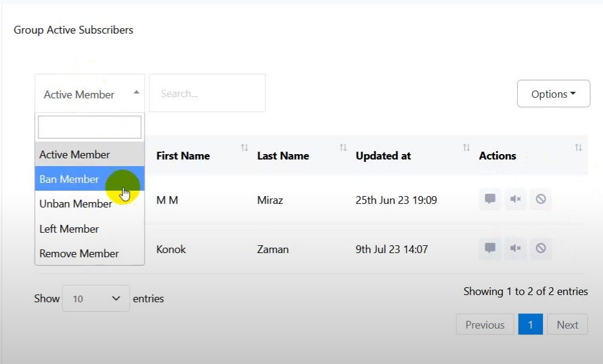Image resolution: width=603 pixels, height=364 pixels.
Task: Click the Previous page button
Action: [485, 324]
